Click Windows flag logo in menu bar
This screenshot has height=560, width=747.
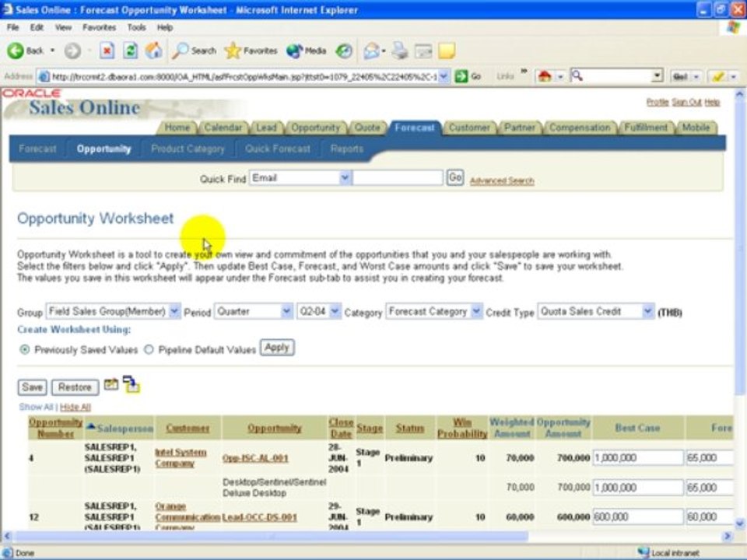(x=733, y=27)
